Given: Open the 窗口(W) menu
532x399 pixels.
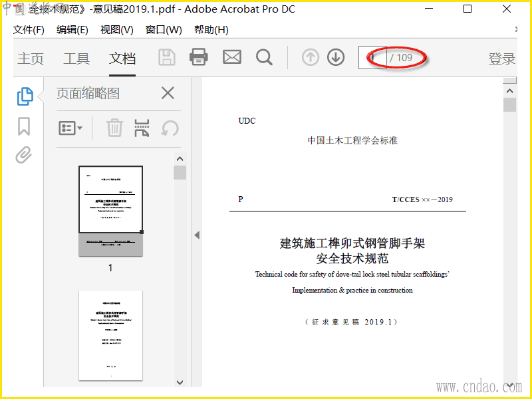Looking at the screenshot, I should point(164,30).
